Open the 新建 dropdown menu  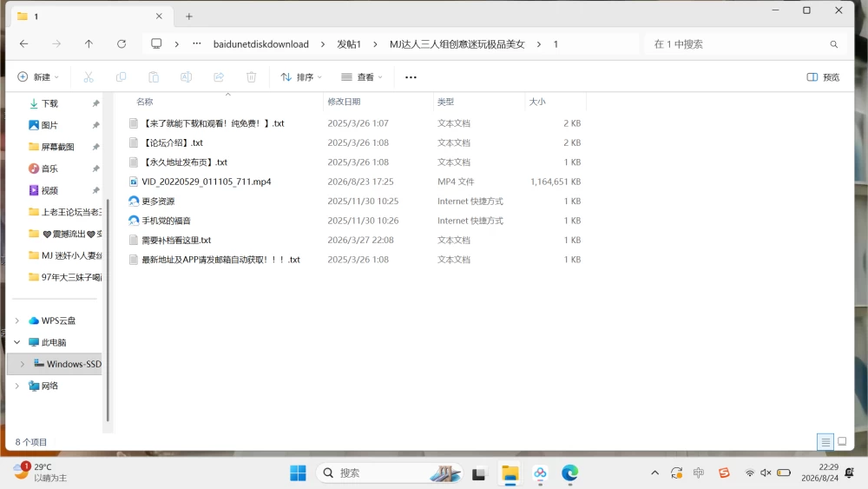38,77
